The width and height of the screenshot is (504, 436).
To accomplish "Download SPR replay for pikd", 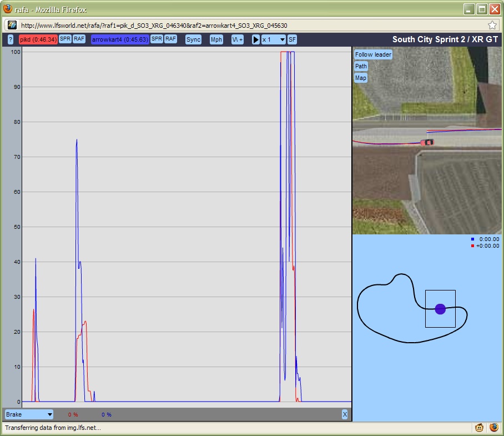I will (x=65, y=39).
